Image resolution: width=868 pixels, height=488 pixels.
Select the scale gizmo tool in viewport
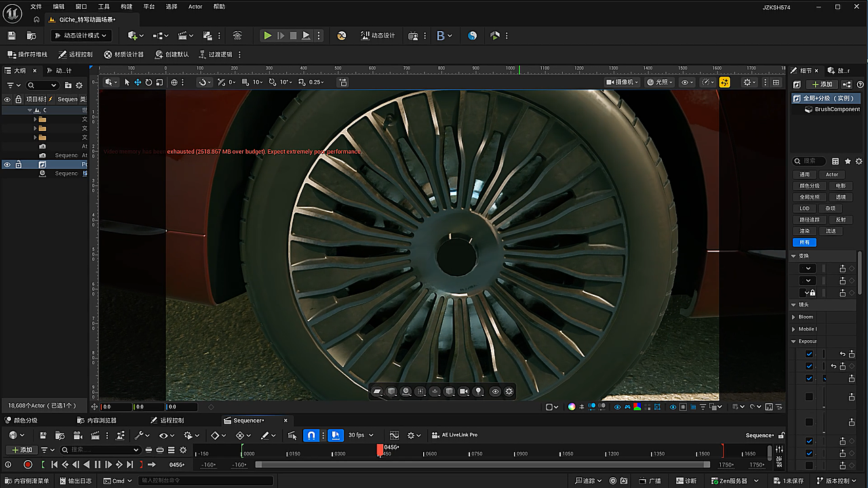click(159, 82)
